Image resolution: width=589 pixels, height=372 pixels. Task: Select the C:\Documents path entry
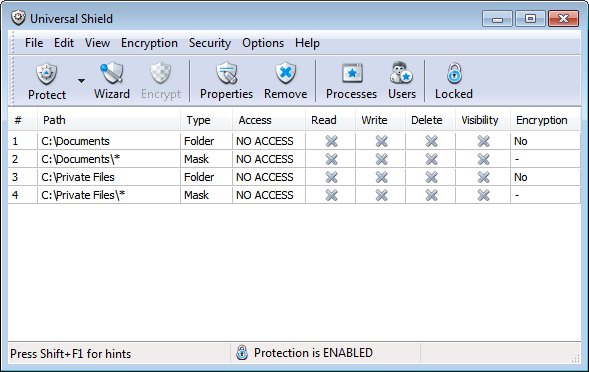75,141
